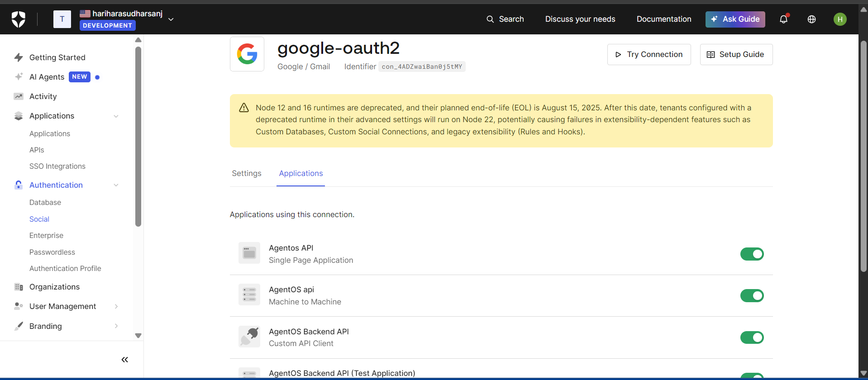Click the User Management people icon
The image size is (868, 380).
19,306
